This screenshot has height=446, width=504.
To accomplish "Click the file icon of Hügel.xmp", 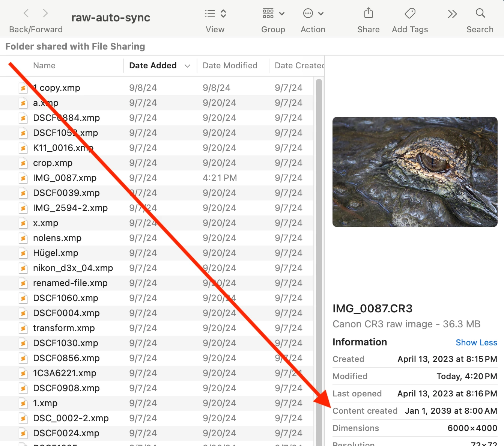I will pos(23,253).
